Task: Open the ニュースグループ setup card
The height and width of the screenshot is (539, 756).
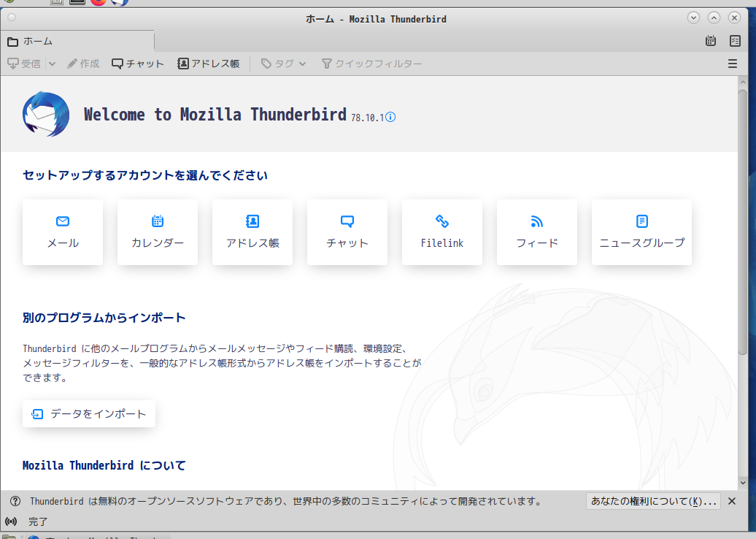Action: tap(641, 232)
